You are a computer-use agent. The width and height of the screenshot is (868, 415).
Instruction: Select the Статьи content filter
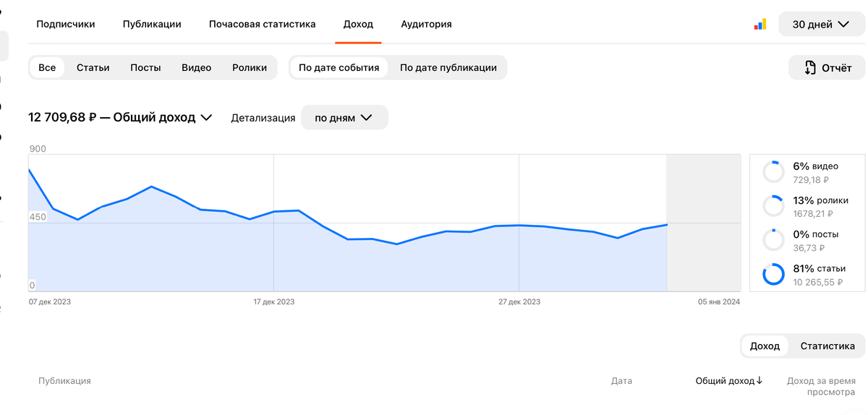[x=93, y=67]
